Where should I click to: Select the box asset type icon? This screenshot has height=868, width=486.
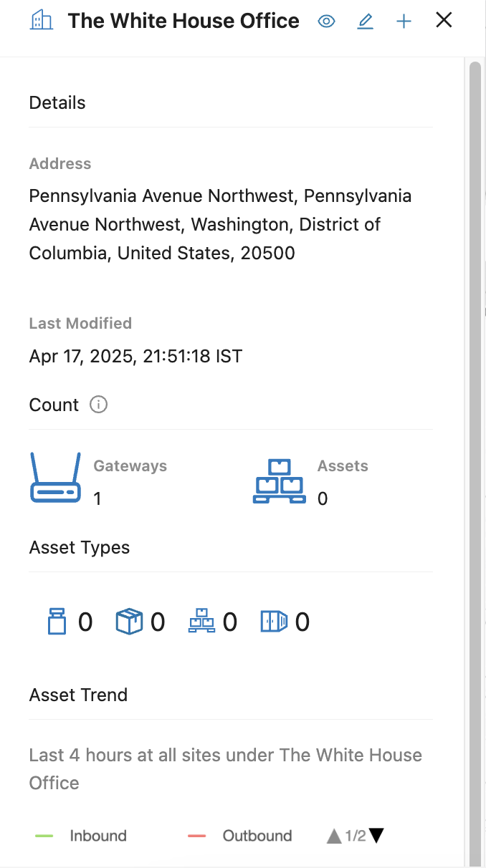tap(129, 622)
